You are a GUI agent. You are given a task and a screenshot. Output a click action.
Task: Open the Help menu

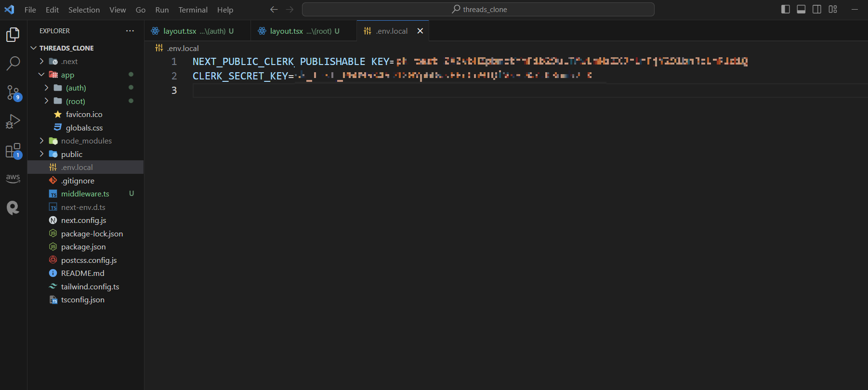click(x=225, y=10)
